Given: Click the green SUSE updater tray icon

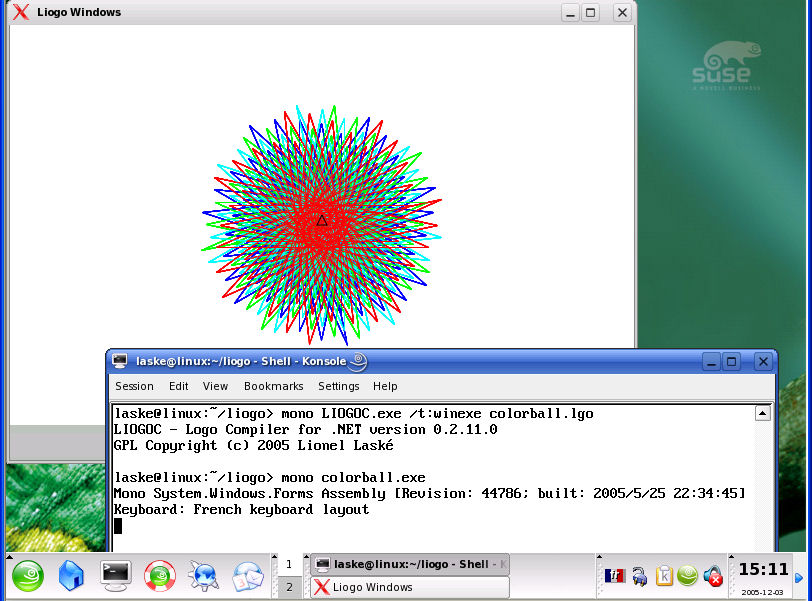Looking at the screenshot, I should click(688, 575).
